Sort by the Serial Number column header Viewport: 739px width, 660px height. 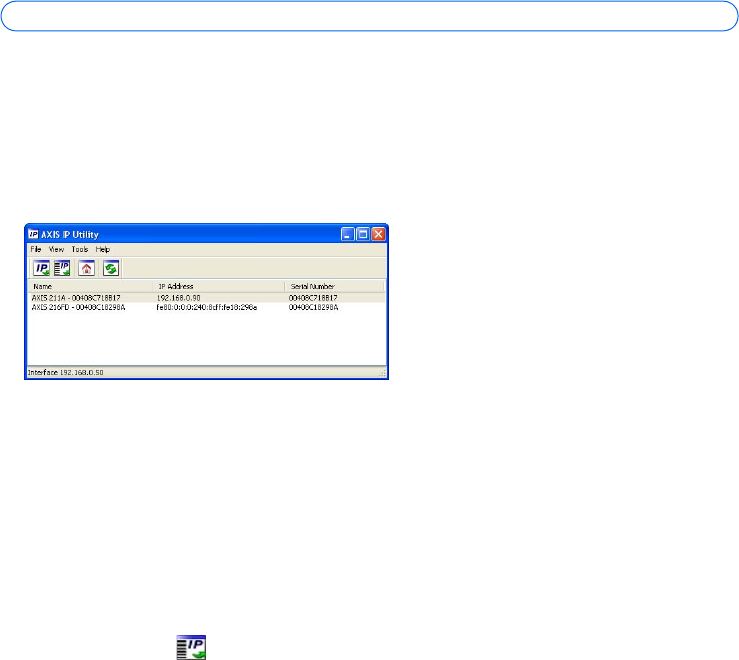click(335, 286)
